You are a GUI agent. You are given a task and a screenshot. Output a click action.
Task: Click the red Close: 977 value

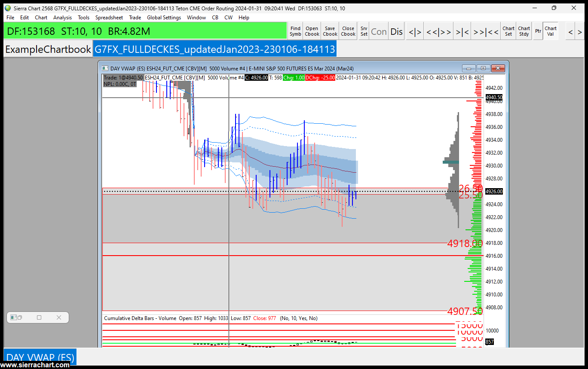pos(265,318)
